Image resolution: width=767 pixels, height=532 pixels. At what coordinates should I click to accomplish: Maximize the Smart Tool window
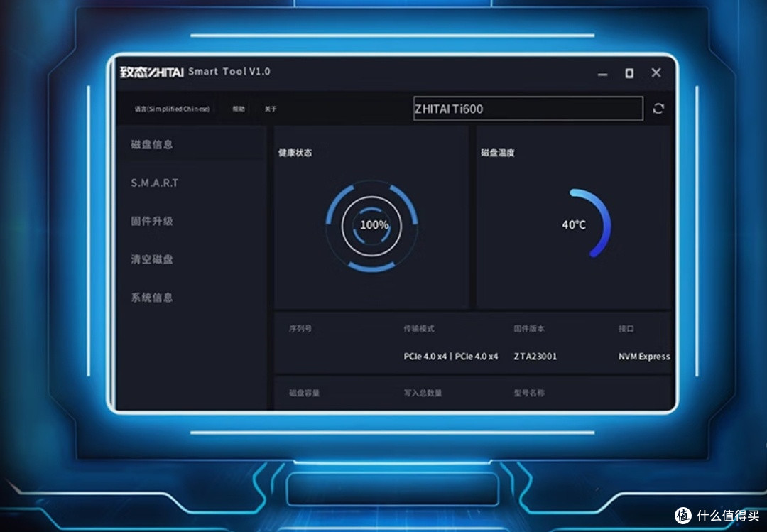629,73
